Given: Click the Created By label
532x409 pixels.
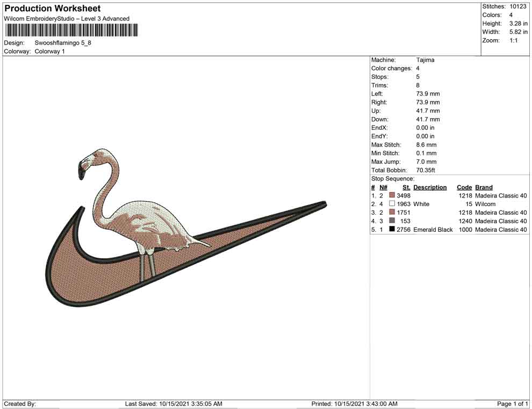Looking at the screenshot, I should tap(20, 404).
